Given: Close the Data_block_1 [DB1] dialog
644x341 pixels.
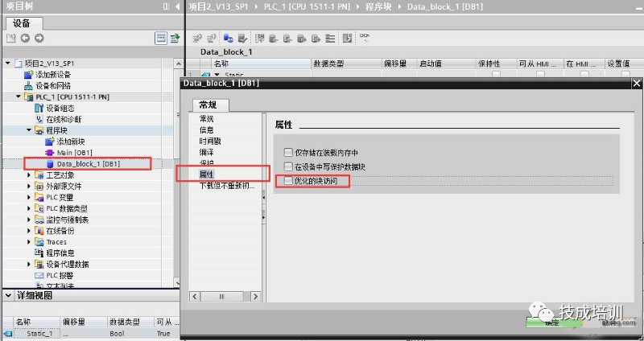Looking at the screenshot, I should [637, 84].
